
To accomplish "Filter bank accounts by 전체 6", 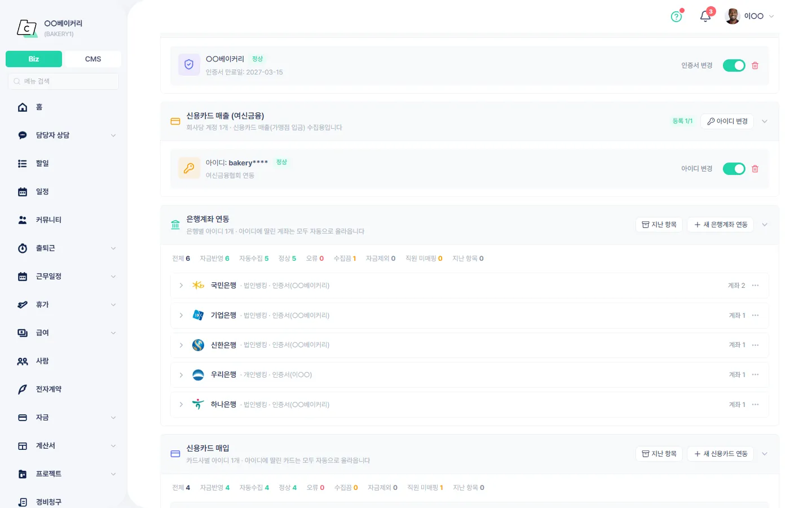I will (x=181, y=259).
